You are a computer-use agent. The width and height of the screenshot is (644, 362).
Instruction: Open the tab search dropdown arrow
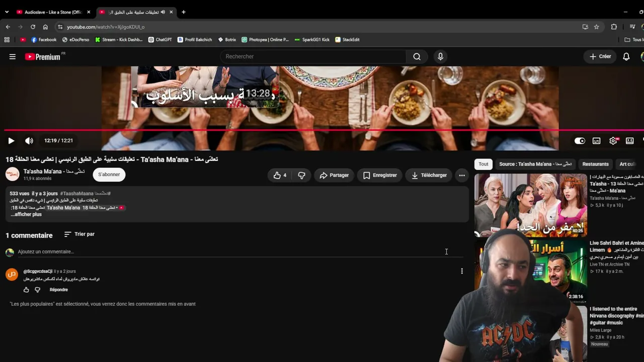tap(7, 12)
